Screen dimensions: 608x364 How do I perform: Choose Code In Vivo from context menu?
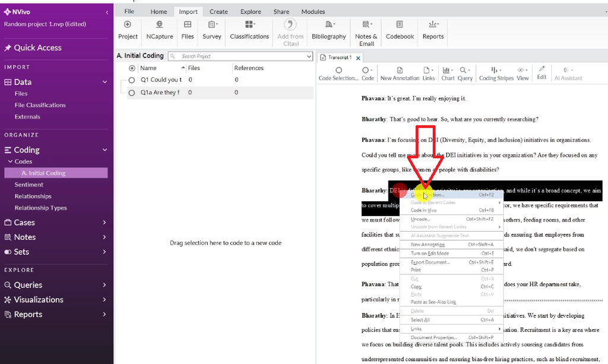(x=451, y=210)
